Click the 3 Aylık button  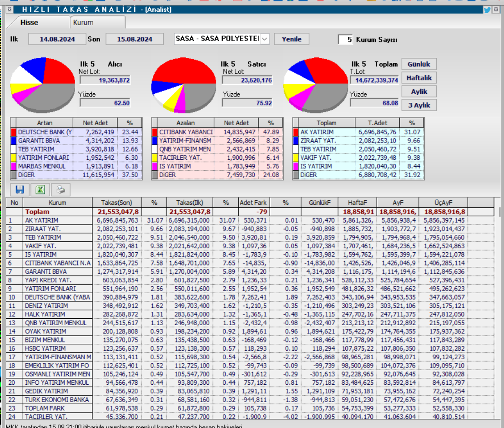pos(418,105)
